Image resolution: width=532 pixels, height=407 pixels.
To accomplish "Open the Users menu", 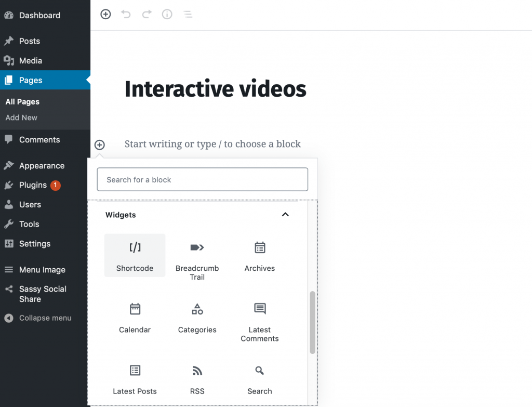I will 45,205.
